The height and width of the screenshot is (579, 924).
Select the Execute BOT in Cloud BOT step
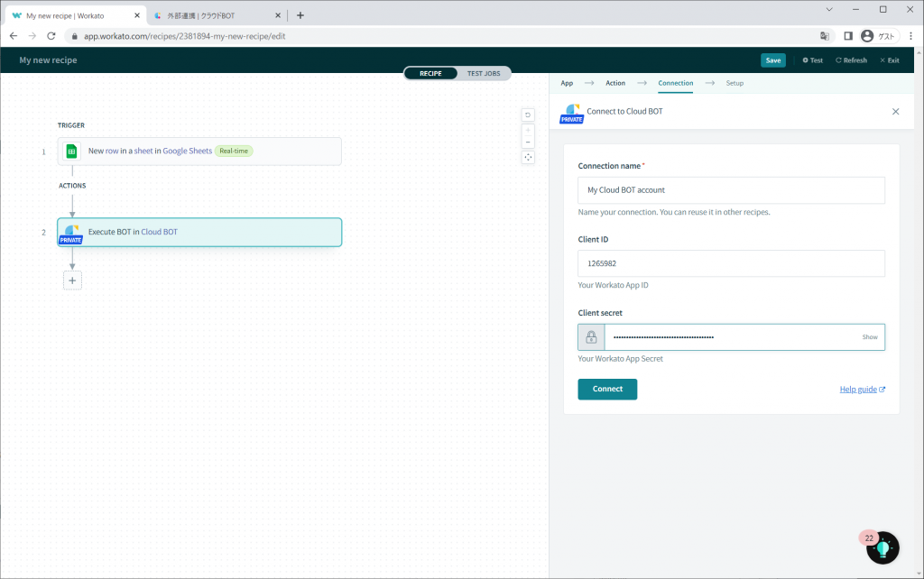(199, 233)
